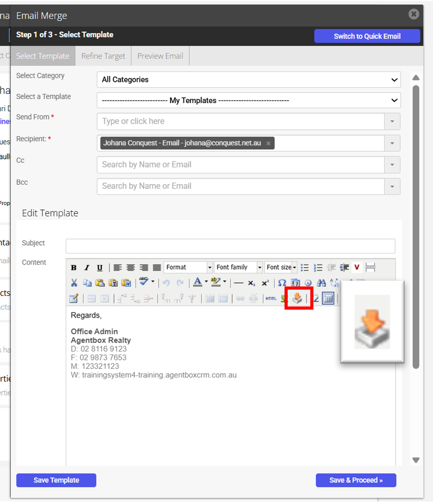
Task: Insert a numbered list
Action: coord(318,267)
